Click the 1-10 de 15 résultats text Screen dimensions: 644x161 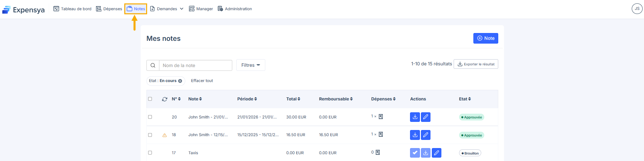tap(431, 64)
